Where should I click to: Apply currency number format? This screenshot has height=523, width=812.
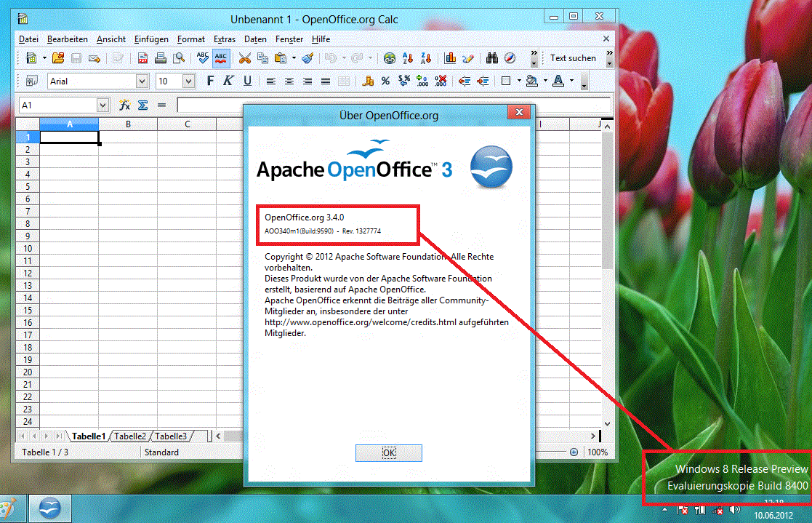click(368, 81)
